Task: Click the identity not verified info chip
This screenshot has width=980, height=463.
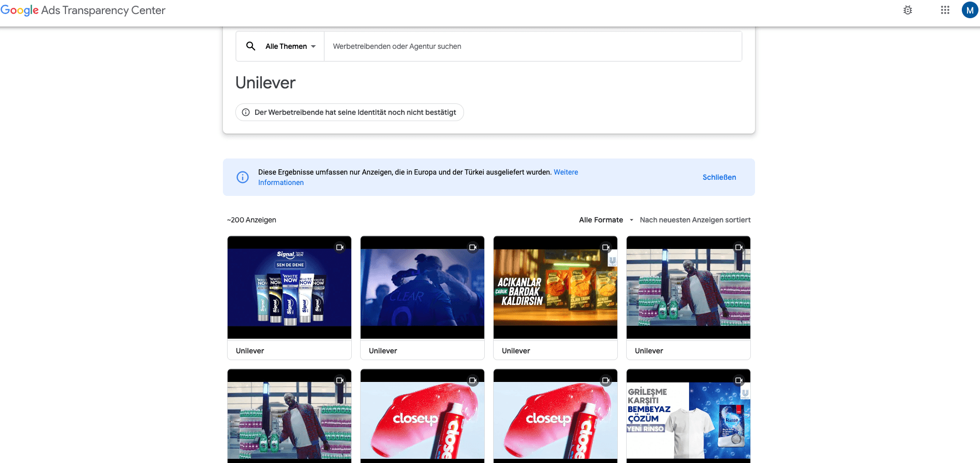Action: pos(350,112)
